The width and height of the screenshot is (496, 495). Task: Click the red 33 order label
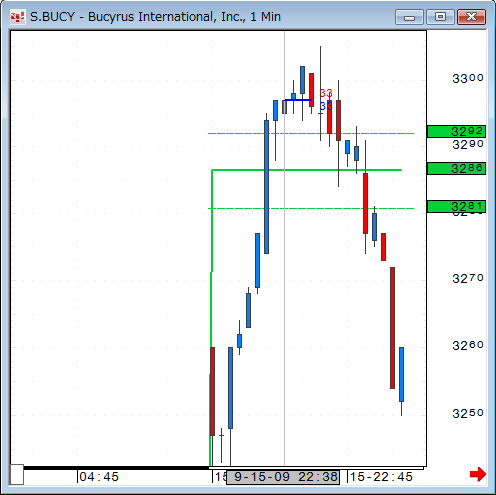pos(326,93)
